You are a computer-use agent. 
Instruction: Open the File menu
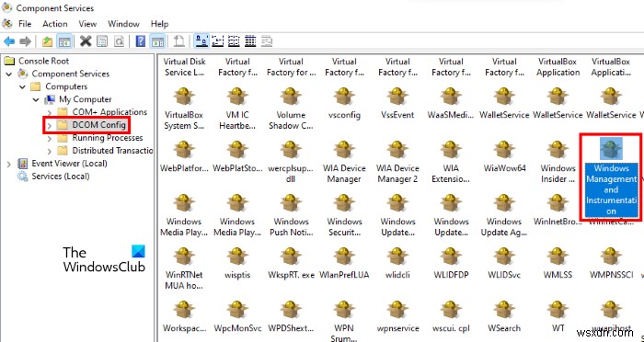[x=25, y=24]
